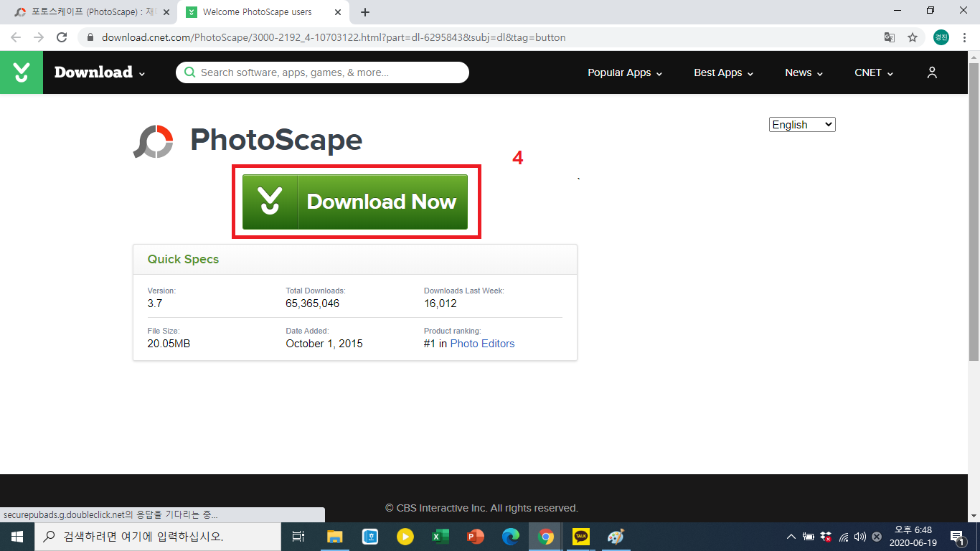980x551 pixels.
Task: Show hidden system tray icons
Action: point(791,537)
